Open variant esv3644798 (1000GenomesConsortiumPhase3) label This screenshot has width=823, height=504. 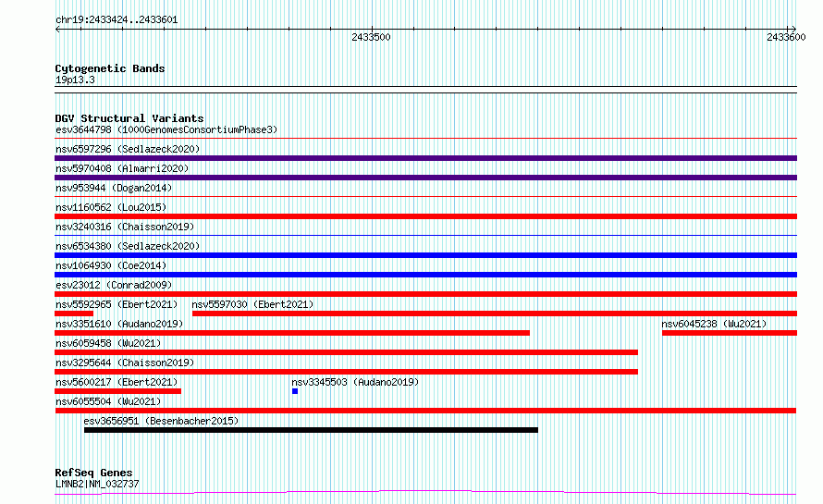(x=166, y=129)
